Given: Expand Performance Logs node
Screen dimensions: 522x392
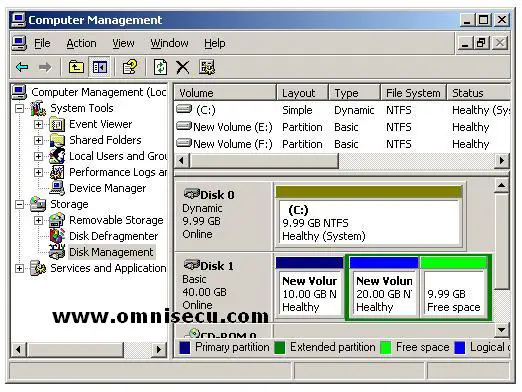Looking at the screenshot, I should coord(38,172).
